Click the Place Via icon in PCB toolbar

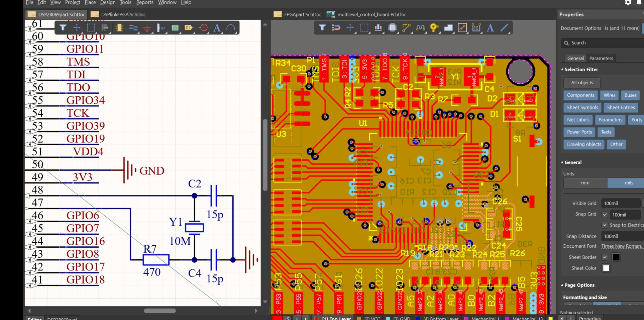[434, 28]
